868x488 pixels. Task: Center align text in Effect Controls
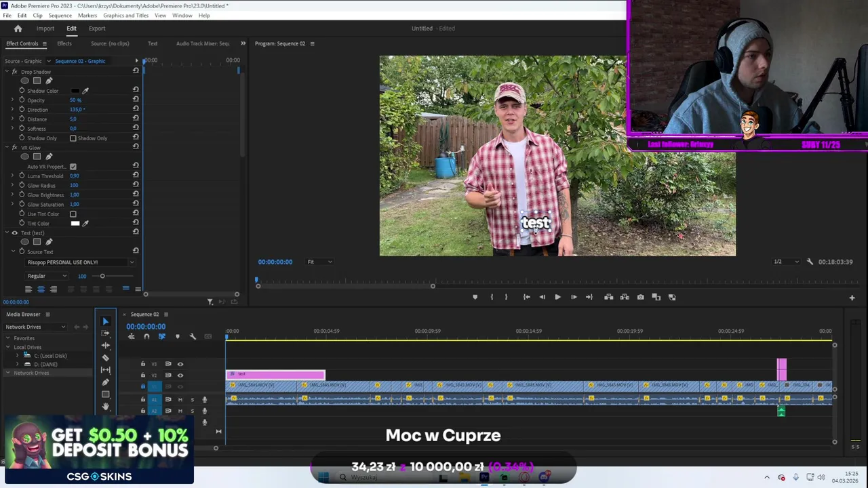click(x=41, y=289)
